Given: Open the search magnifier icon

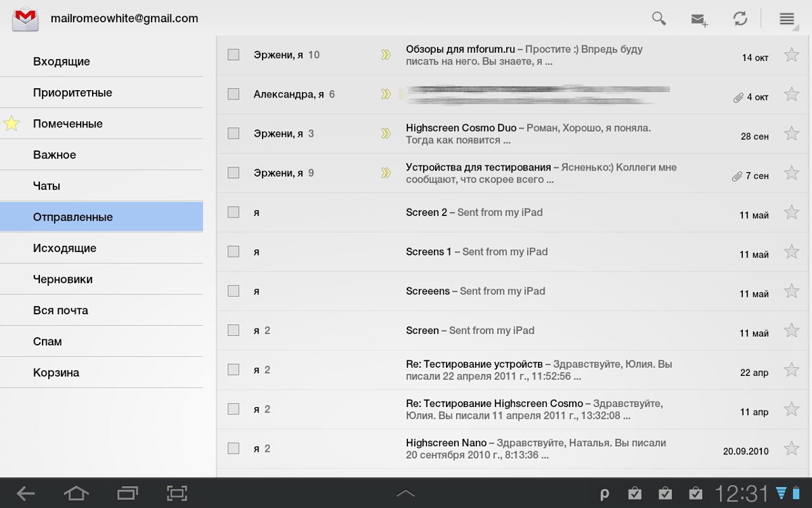Looking at the screenshot, I should (658, 18).
